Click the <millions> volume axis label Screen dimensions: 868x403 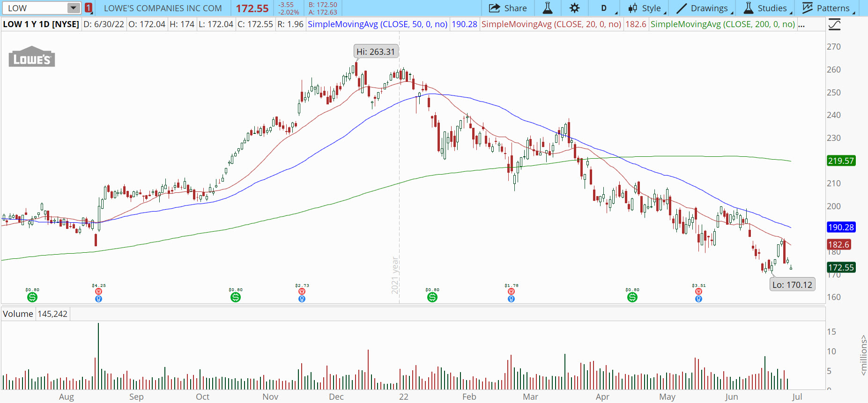point(863,355)
